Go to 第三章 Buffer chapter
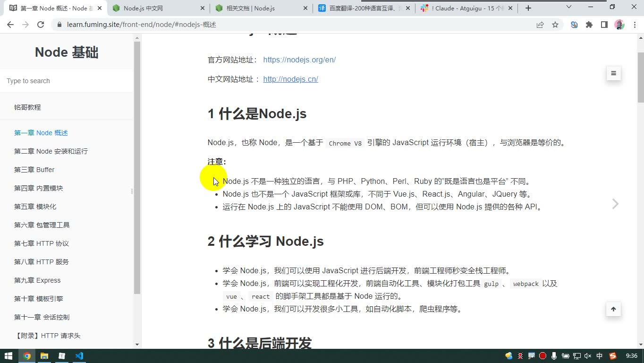The height and width of the screenshot is (363, 644). point(34,170)
